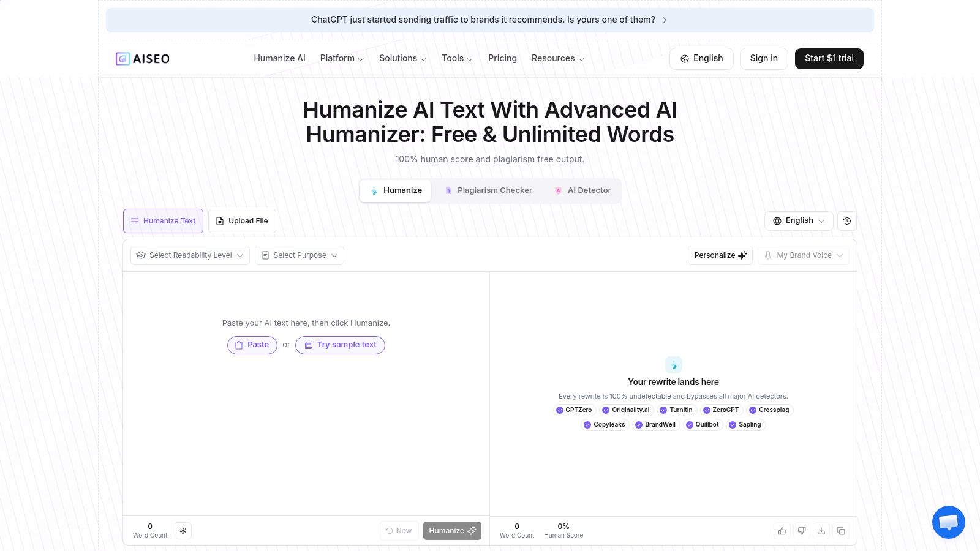Switch to the Humanize tab
Viewport: 980px width, 551px height.
tap(396, 190)
